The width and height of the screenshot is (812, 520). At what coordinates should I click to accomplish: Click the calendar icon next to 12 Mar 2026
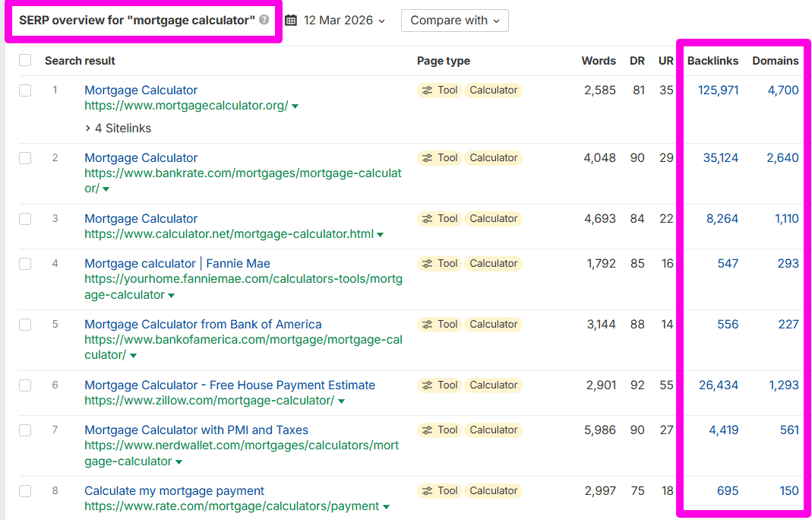click(291, 21)
